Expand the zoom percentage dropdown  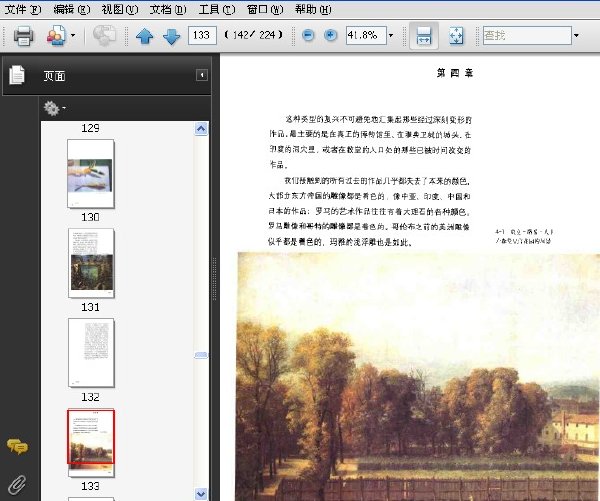point(391,36)
